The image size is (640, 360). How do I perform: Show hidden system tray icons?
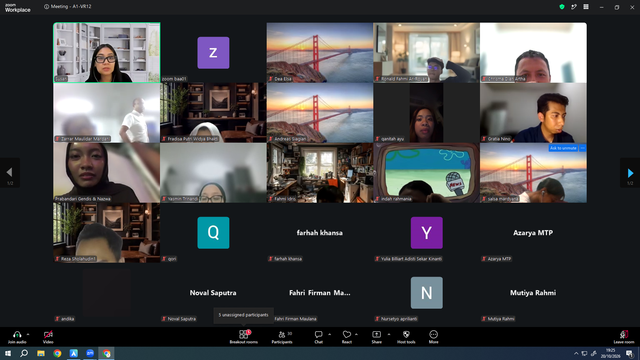click(576, 353)
